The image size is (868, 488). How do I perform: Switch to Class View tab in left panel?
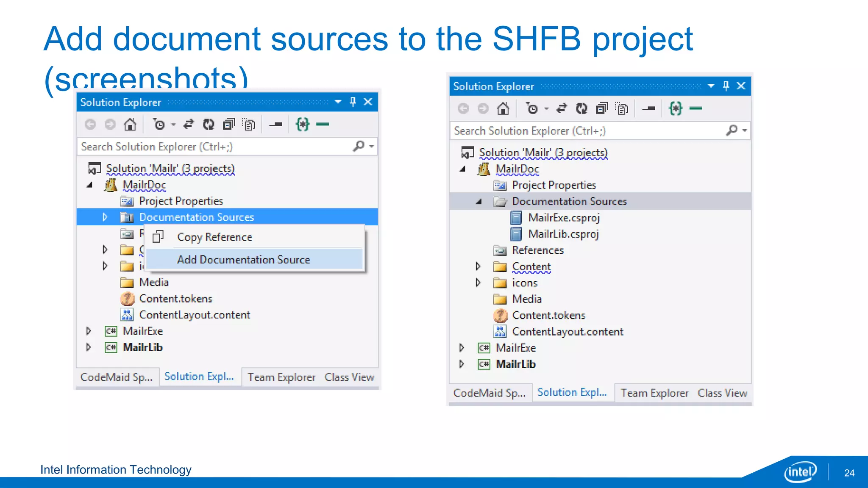[350, 377]
